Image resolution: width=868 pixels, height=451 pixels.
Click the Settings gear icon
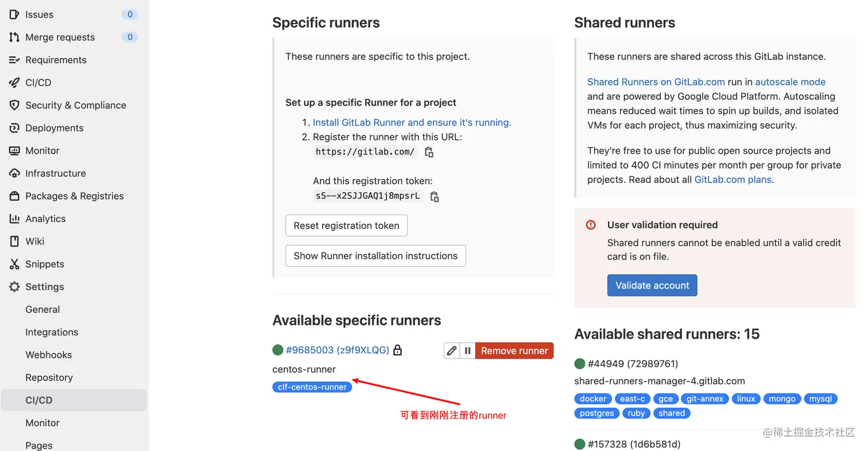point(14,287)
